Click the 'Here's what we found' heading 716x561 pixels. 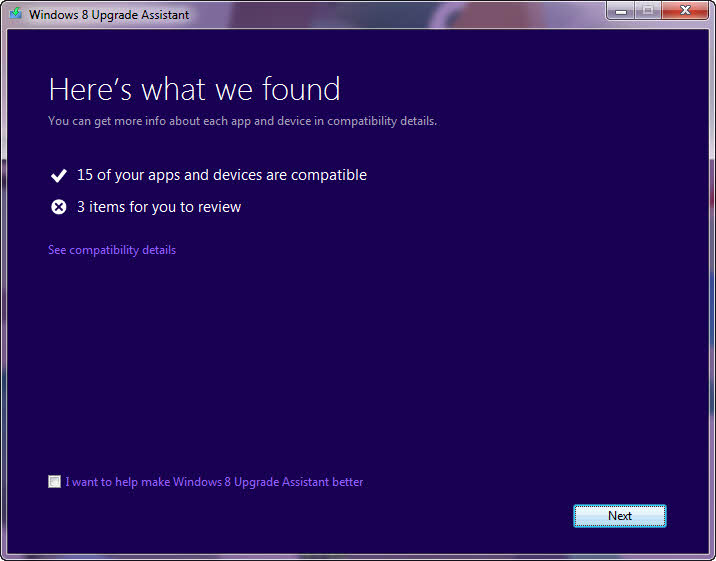pos(195,89)
